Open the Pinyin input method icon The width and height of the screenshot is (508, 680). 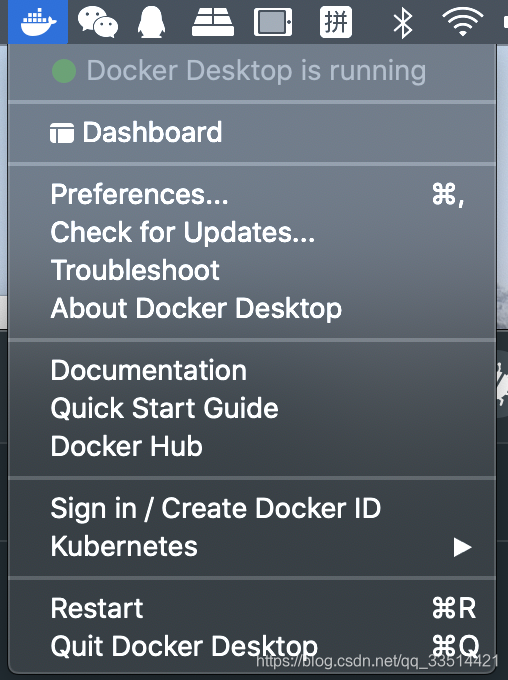pyautogui.click(x=335, y=22)
